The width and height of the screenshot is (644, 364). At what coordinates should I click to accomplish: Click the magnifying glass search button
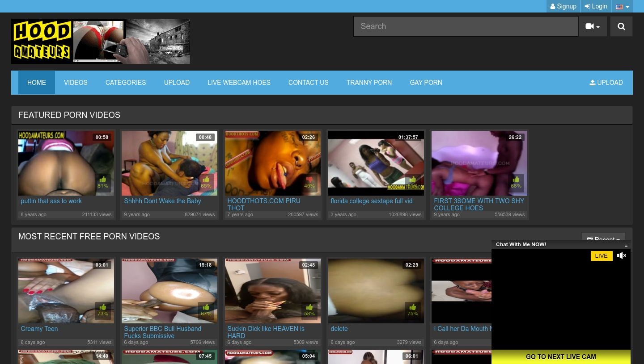(x=621, y=26)
